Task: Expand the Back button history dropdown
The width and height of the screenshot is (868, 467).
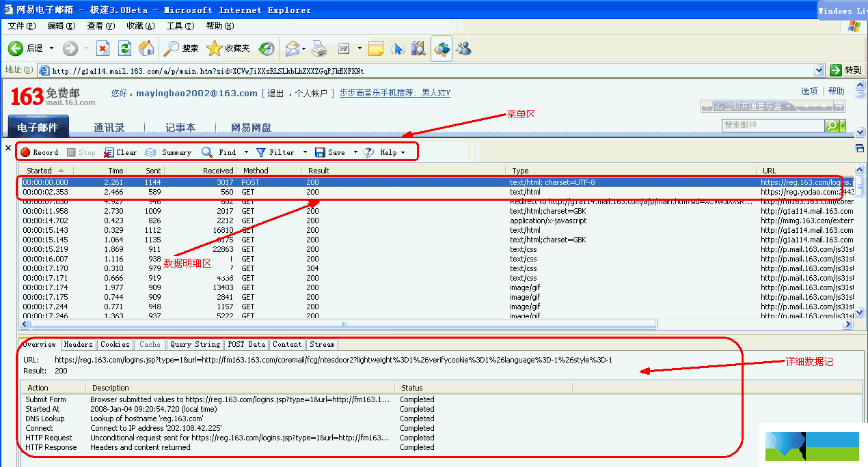Action: coord(51,48)
